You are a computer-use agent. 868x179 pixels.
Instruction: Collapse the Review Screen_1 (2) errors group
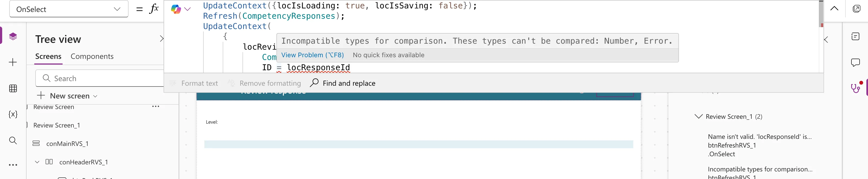698,116
